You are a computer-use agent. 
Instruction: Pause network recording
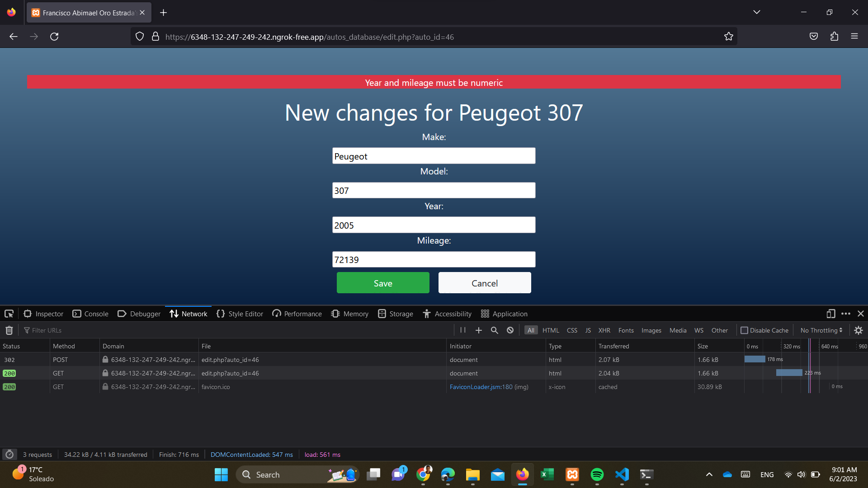[x=463, y=330]
